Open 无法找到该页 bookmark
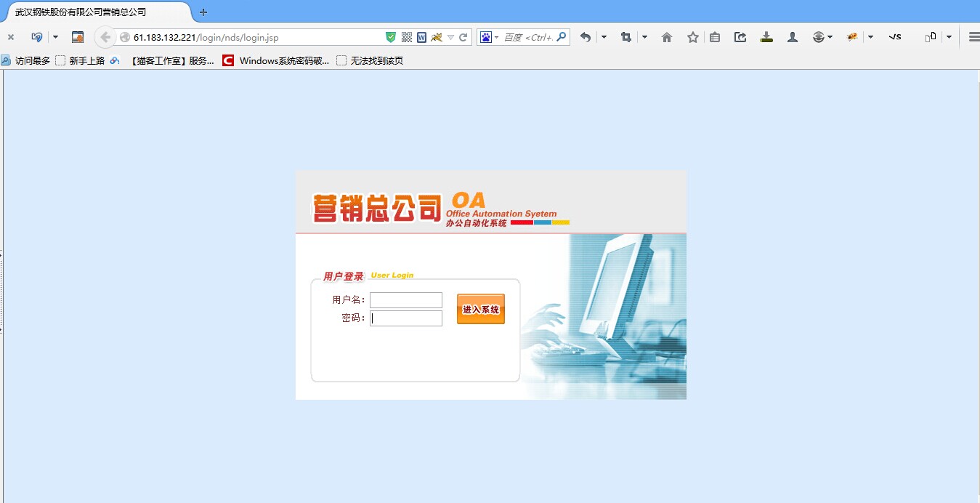The height and width of the screenshot is (503, 980). [370, 61]
